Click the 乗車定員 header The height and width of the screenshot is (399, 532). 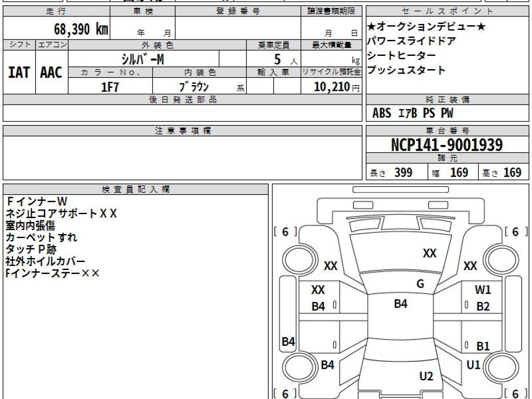click(274, 45)
